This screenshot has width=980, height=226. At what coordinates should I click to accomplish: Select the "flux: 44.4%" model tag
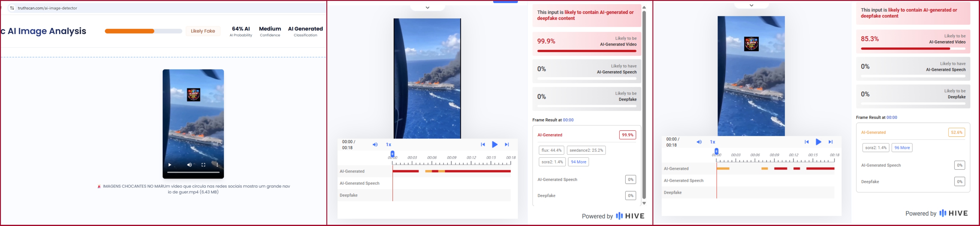551,150
